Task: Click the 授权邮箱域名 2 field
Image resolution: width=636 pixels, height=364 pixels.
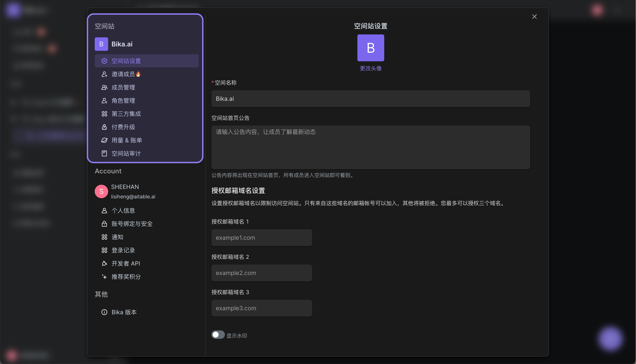Action: click(x=261, y=273)
